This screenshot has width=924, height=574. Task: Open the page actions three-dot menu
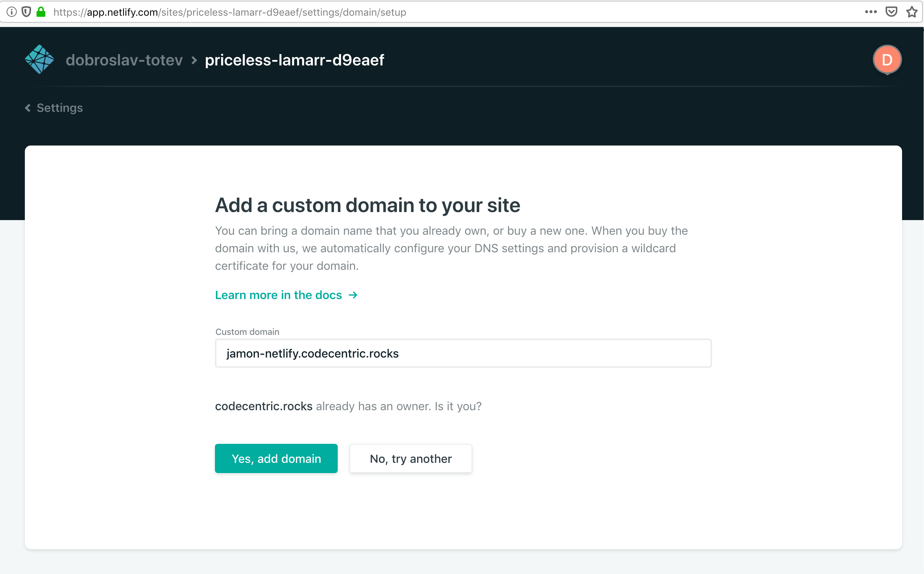(871, 12)
